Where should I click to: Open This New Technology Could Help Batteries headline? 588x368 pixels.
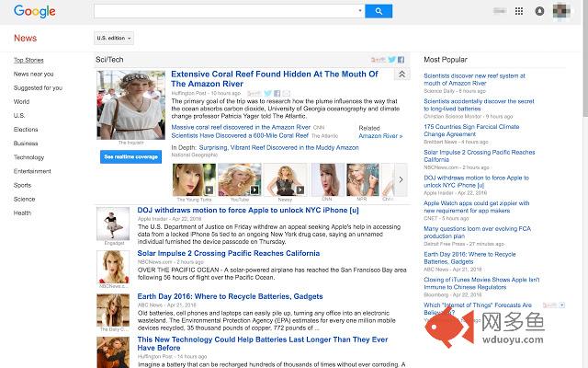coord(263,343)
